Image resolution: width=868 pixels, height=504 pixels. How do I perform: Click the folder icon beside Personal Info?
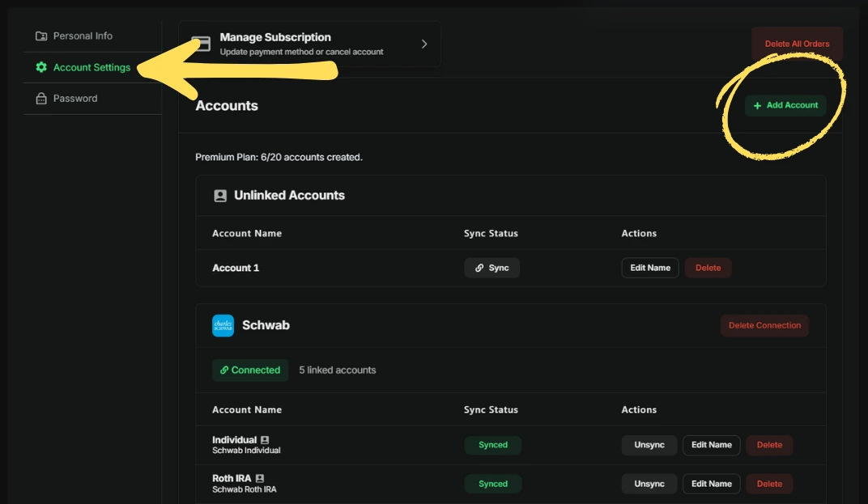[x=41, y=36]
